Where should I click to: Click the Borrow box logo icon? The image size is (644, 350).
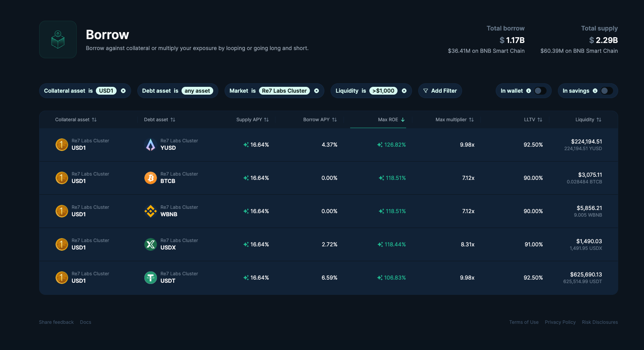pyautogui.click(x=58, y=39)
